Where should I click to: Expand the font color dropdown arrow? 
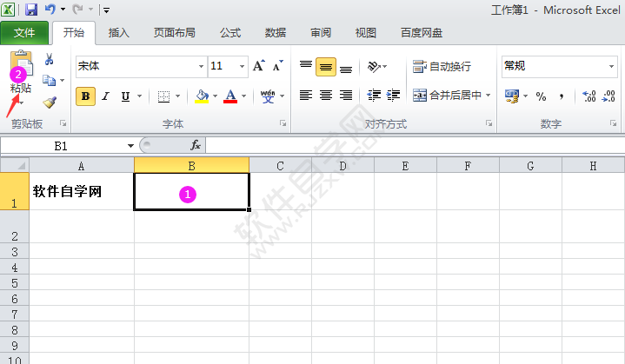pyautogui.click(x=244, y=96)
